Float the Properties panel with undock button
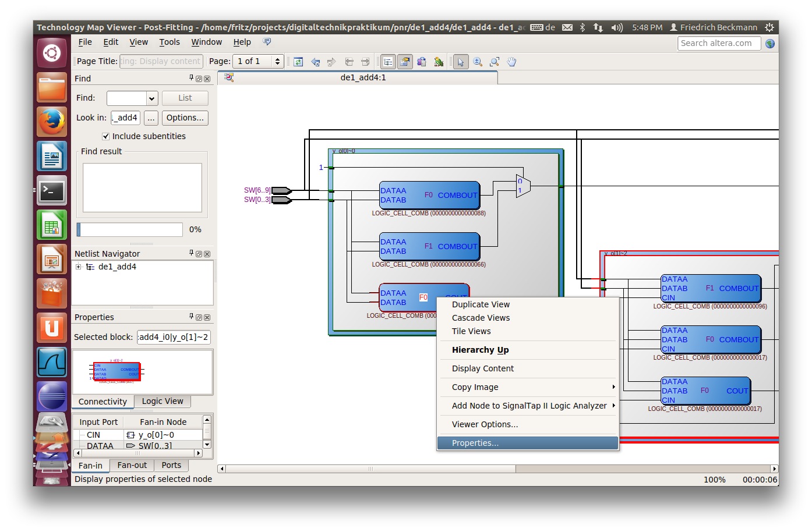 (199, 317)
